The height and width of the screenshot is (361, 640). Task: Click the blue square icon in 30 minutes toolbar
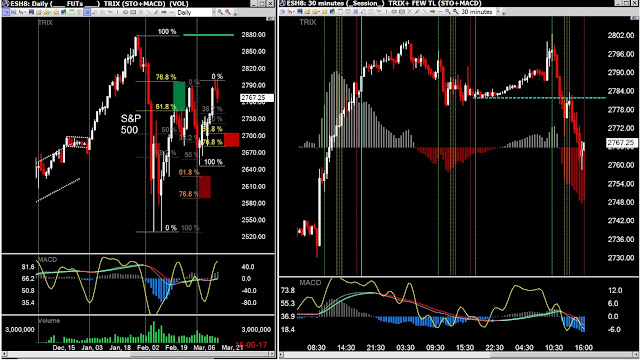(355, 11)
